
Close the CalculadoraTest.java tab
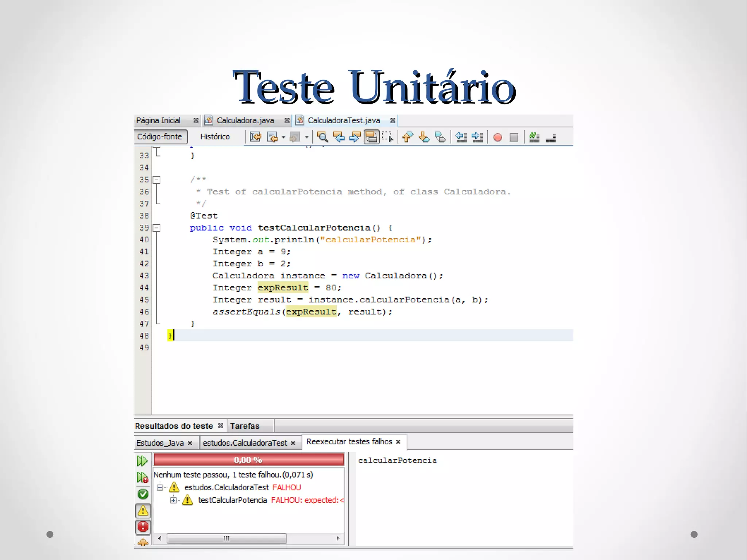(393, 121)
